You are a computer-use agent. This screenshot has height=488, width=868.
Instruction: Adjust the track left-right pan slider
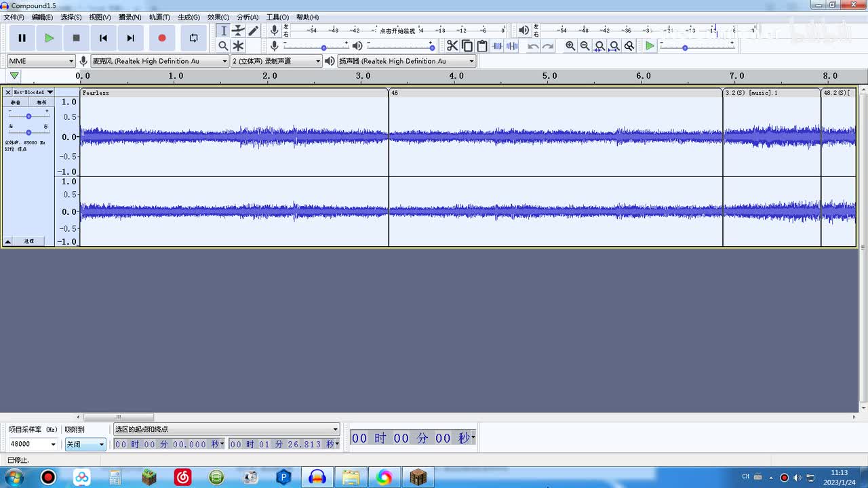pos(28,131)
